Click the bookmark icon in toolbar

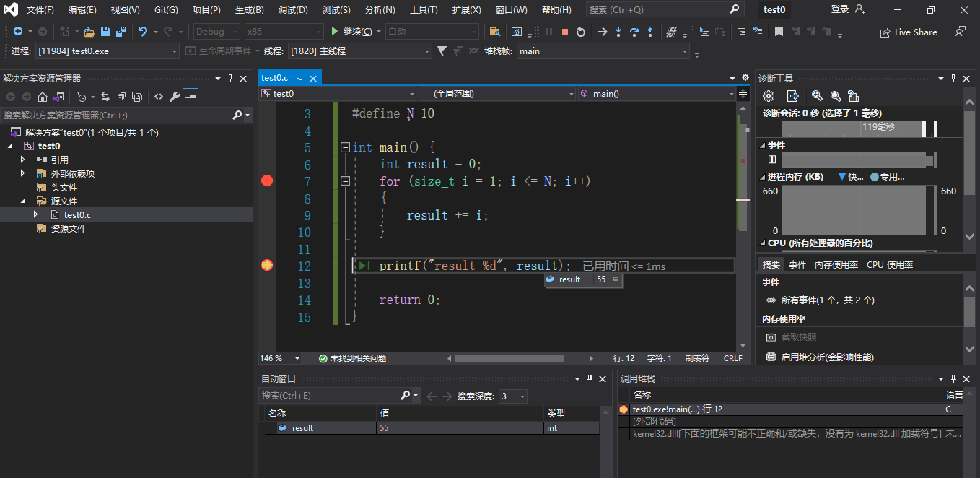[779, 32]
